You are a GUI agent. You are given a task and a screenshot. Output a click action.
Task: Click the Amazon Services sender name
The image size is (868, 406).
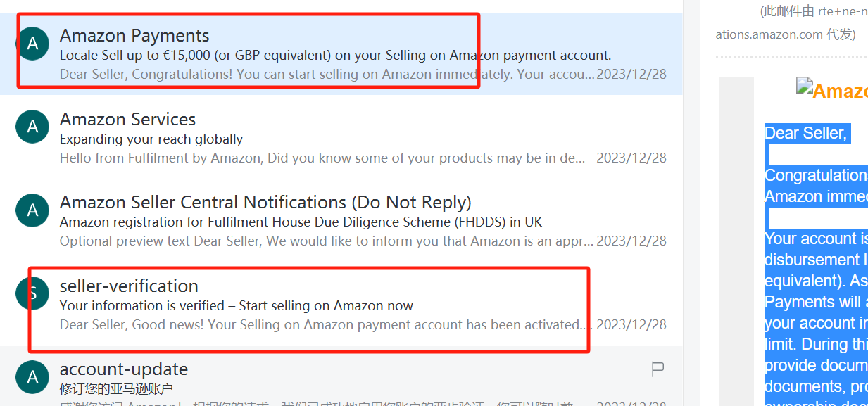127,119
